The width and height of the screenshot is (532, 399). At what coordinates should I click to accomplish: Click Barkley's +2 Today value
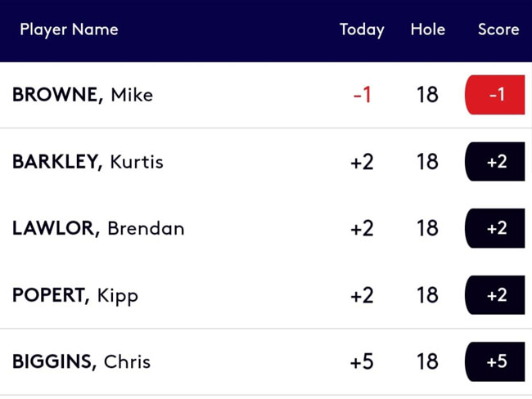coord(362,162)
